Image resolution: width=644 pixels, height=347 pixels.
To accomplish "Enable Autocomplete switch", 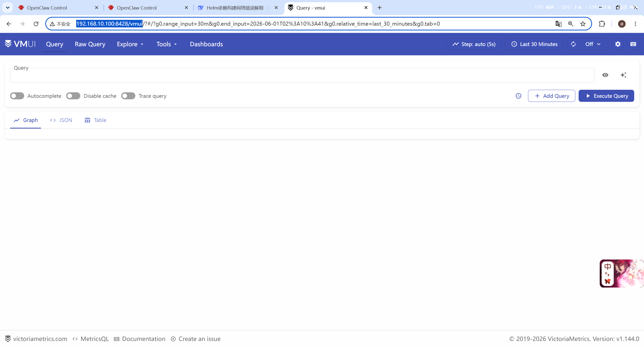I will tap(17, 96).
